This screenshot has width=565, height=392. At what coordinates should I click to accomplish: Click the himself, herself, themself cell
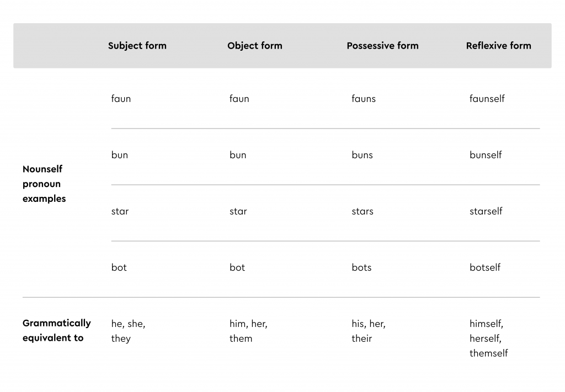pos(489,339)
